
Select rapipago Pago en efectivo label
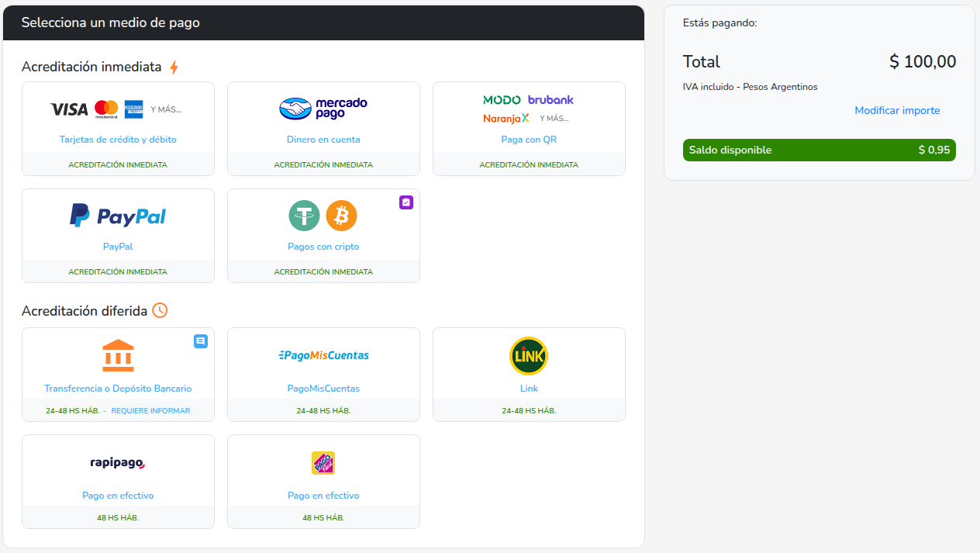[118, 496]
